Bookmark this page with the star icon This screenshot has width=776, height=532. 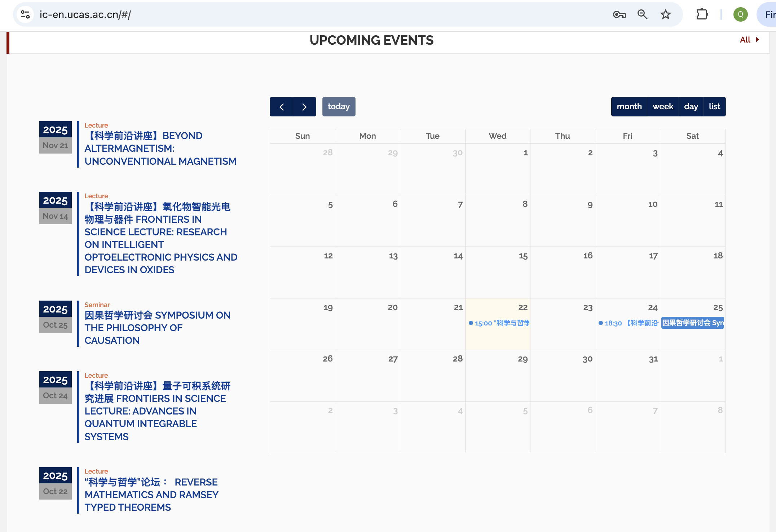coord(665,14)
